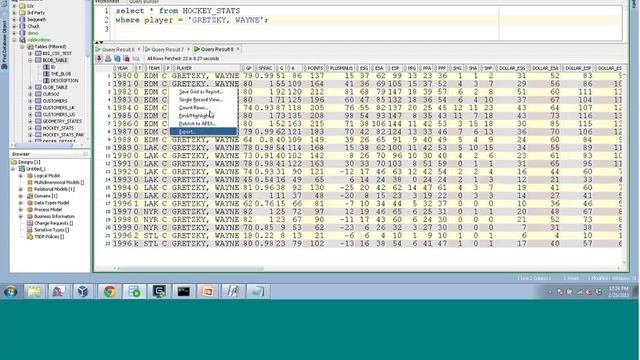Image resolution: width=640 pixels, height=360 pixels.
Task: Close the Query Result 8 tab
Action: tap(238, 49)
